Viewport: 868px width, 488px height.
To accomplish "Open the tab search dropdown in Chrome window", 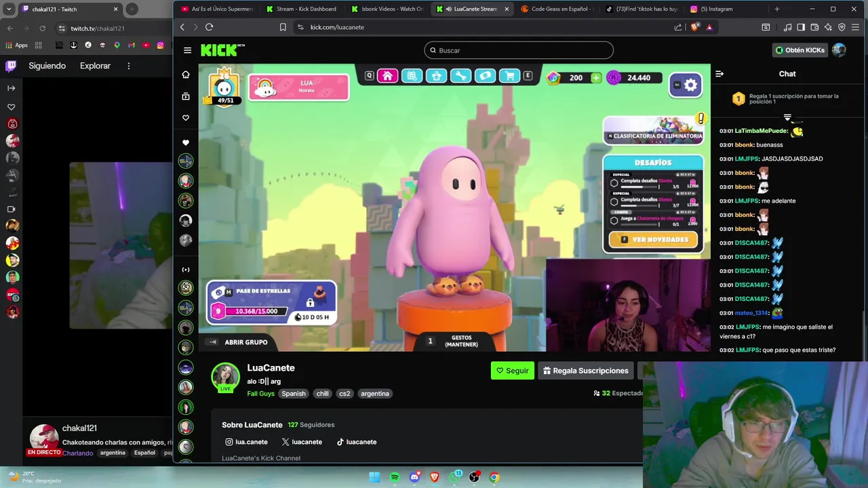I will (x=9, y=9).
